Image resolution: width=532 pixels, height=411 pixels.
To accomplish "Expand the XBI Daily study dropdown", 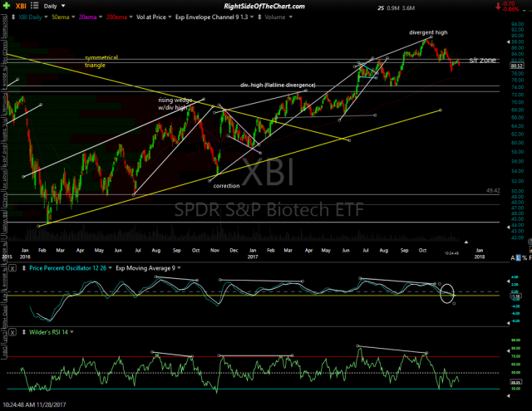I will click(46, 17).
